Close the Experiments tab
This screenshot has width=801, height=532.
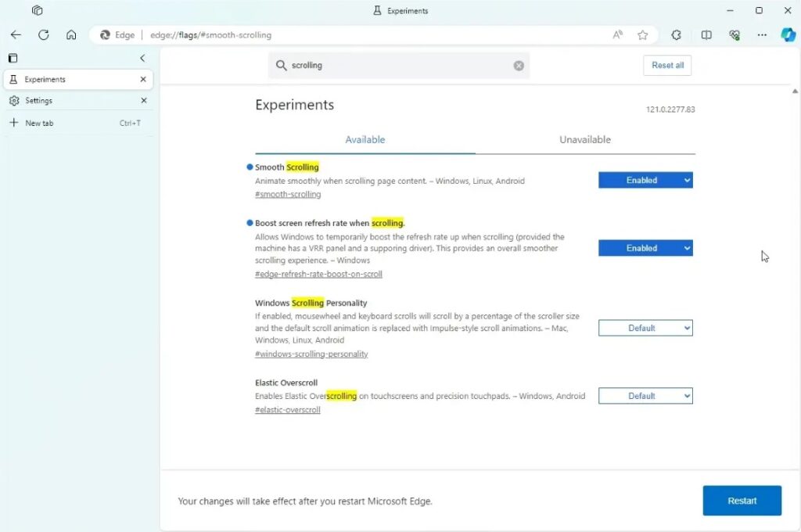coord(143,80)
